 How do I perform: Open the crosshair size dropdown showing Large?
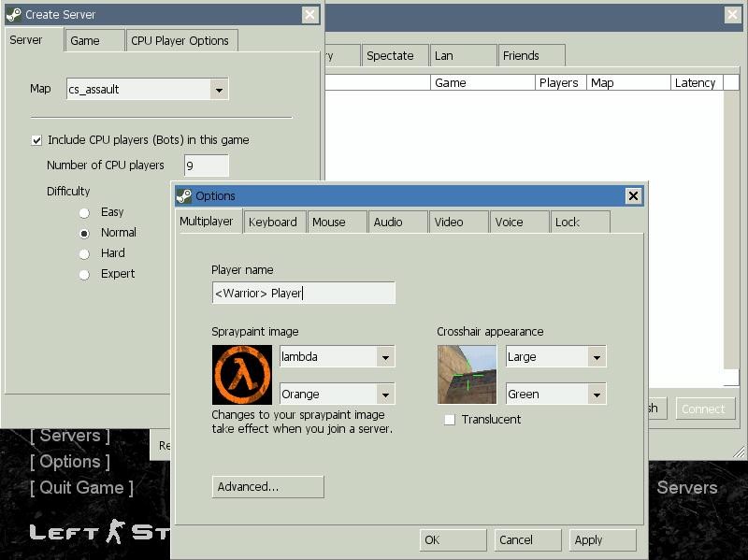[x=598, y=357]
